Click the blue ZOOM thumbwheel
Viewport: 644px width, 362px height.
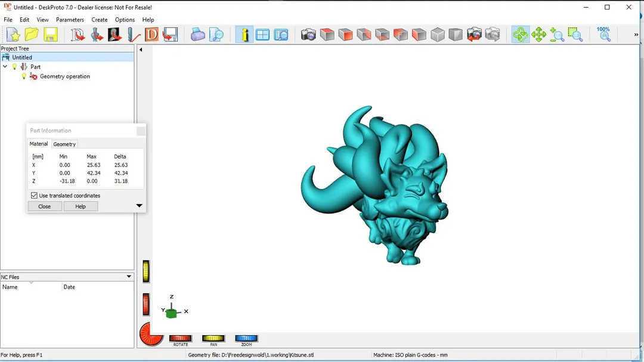246,338
